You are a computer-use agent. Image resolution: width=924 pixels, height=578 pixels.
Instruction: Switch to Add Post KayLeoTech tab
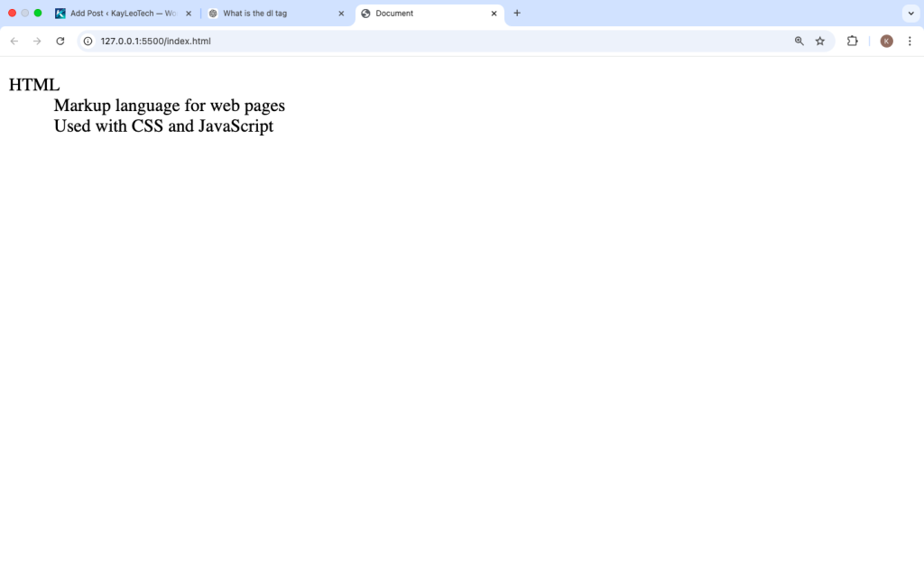(x=117, y=14)
